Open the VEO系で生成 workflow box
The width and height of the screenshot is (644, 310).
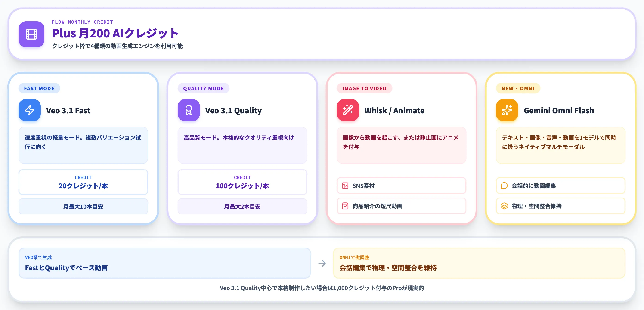164,263
